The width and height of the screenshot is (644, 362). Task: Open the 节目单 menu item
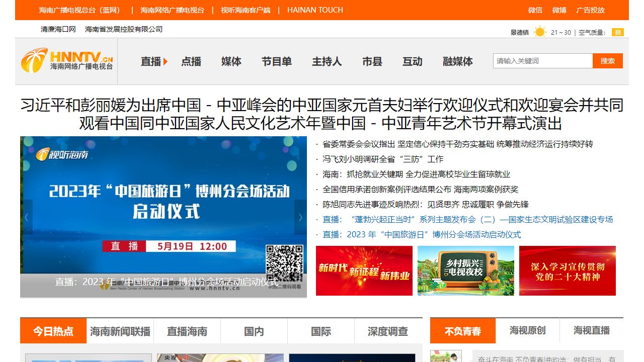(277, 61)
